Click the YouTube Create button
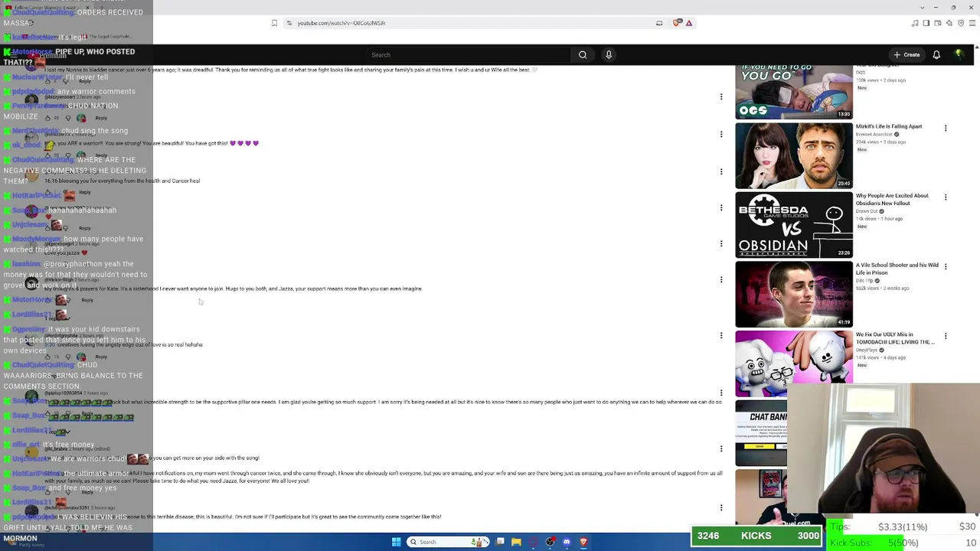980x551 pixels. pyautogui.click(x=906, y=55)
